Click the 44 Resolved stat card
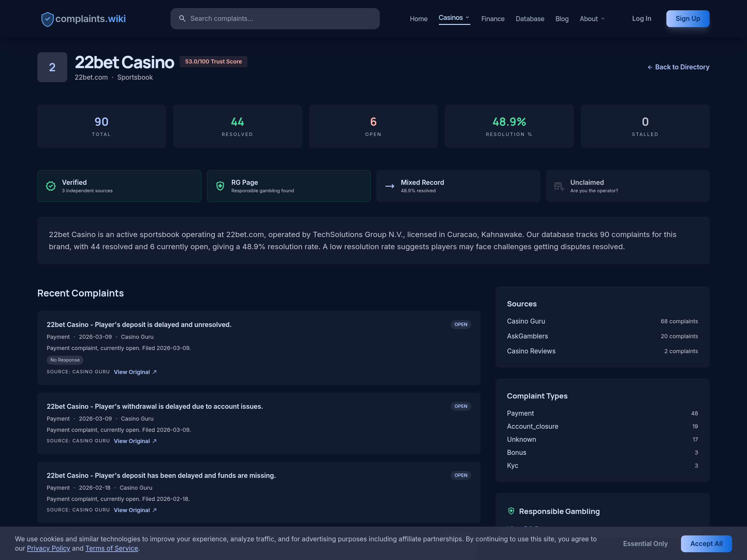Screen dimensions: 747x560 237,126
